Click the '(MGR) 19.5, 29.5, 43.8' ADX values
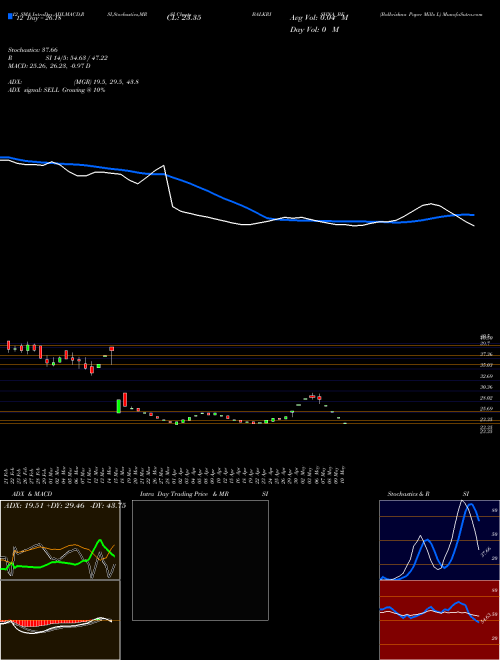The height and width of the screenshot is (660, 500). coord(106,82)
